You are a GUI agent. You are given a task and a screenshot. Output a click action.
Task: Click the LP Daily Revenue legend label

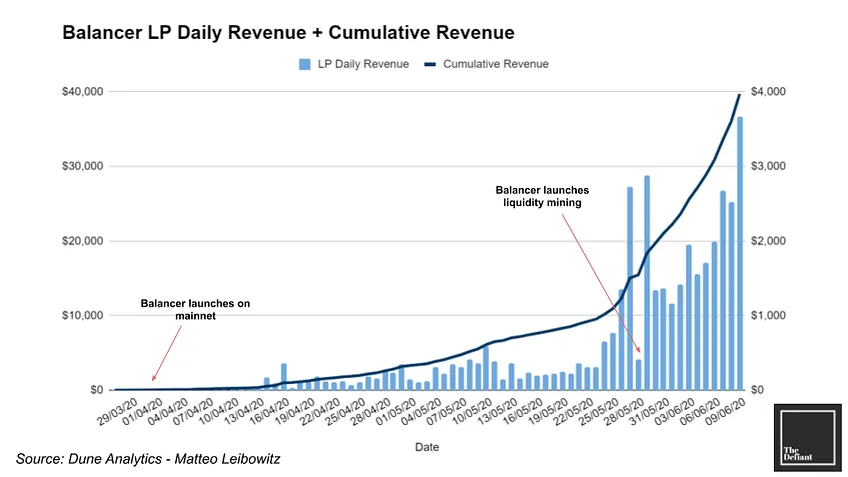click(x=363, y=64)
